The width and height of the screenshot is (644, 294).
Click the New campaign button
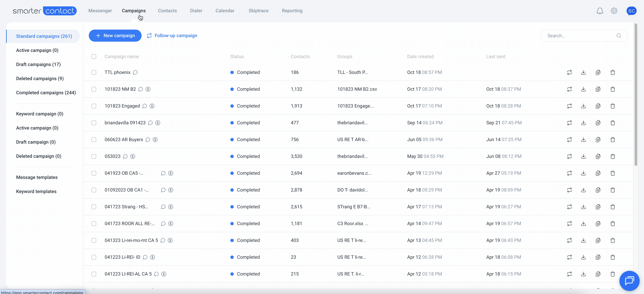click(x=115, y=36)
